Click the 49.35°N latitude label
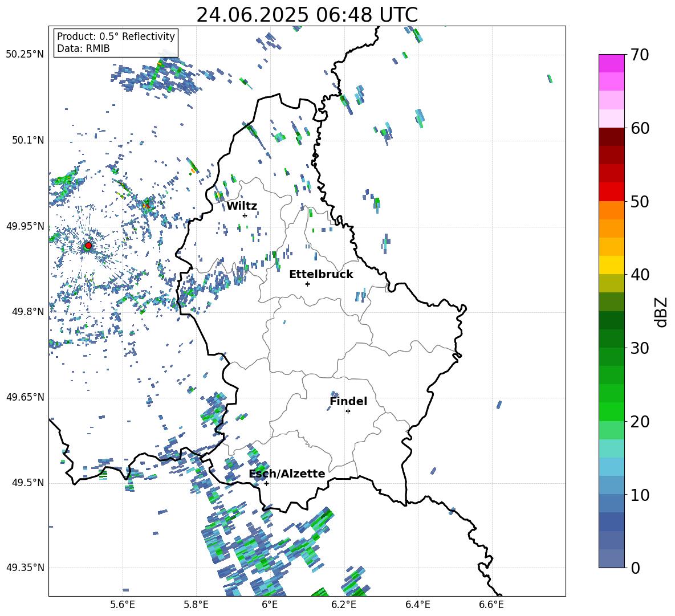The width and height of the screenshot is (675, 616). tap(25, 568)
